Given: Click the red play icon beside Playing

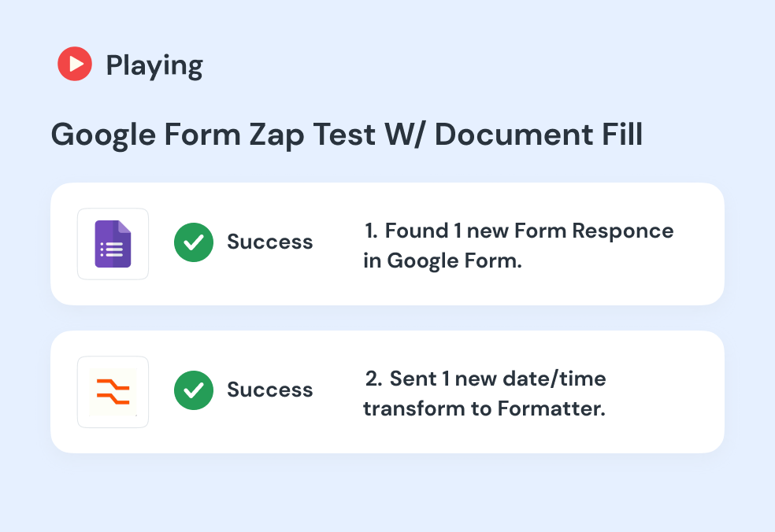Looking at the screenshot, I should click(x=75, y=64).
